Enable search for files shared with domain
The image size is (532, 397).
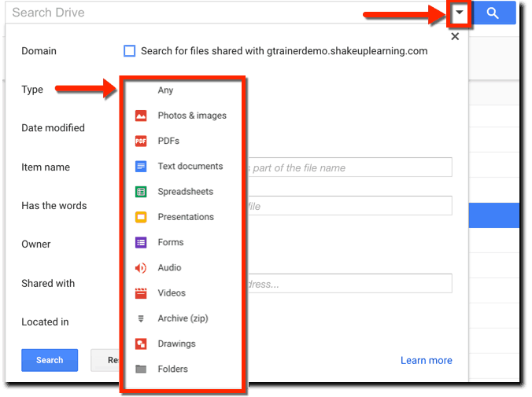(x=130, y=51)
